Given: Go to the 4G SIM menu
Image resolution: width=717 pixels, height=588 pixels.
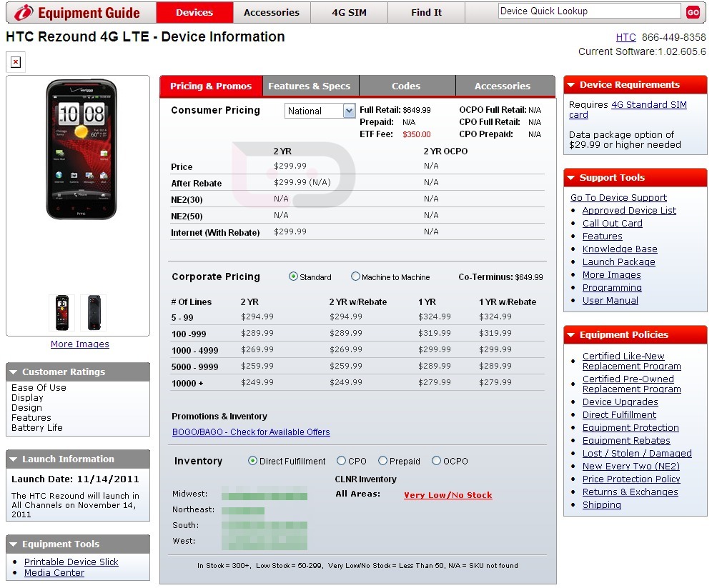Looking at the screenshot, I should (x=349, y=12).
